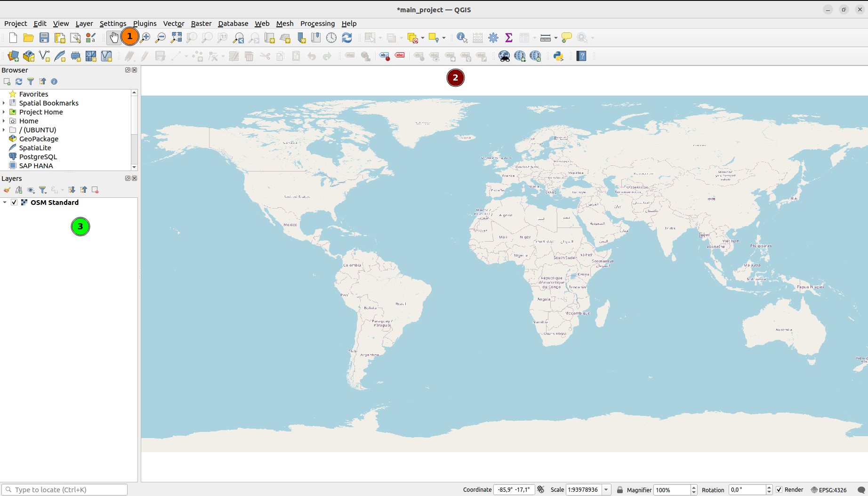This screenshot has width=868, height=496.
Task: Click the Zoom Full extent icon
Action: [176, 38]
